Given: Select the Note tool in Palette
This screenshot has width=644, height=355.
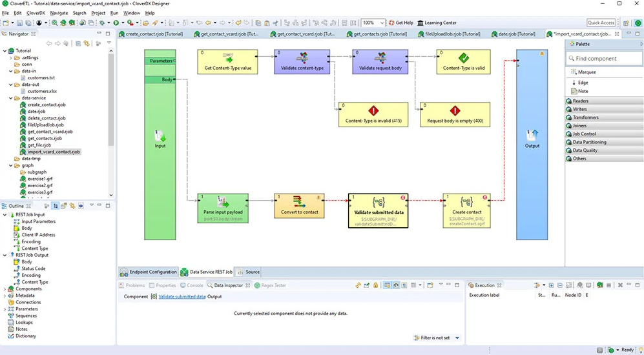Looking at the screenshot, I should (x=579, y=91).
